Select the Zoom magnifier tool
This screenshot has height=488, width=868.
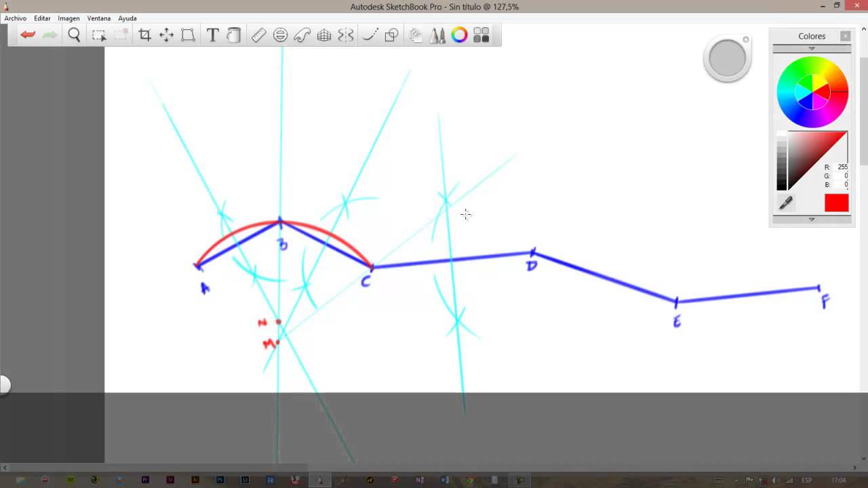pyautogui.click(x=75, y=35)
